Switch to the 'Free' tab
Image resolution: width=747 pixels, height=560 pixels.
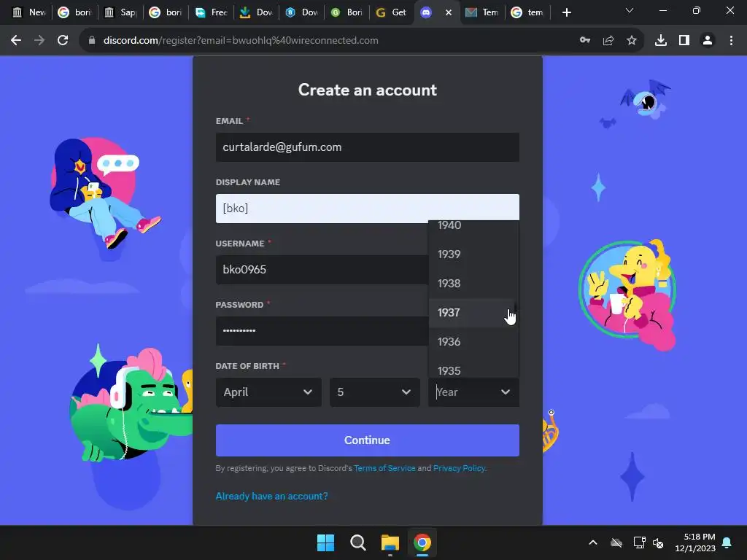click(212, 12)
